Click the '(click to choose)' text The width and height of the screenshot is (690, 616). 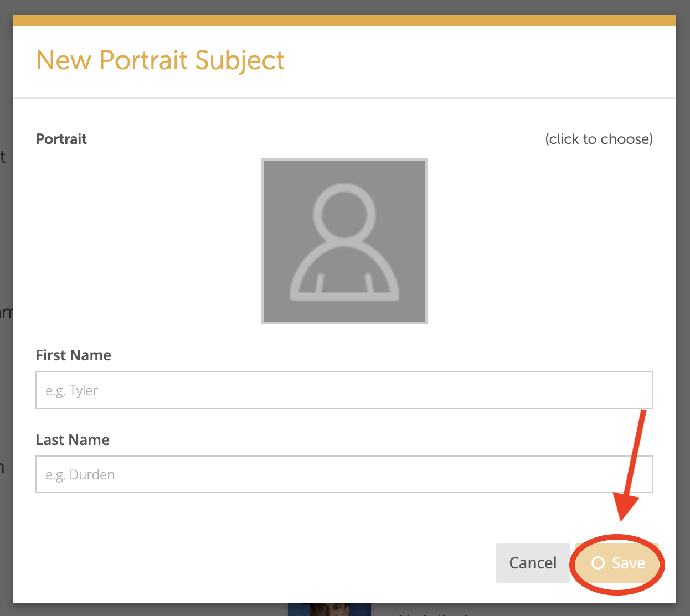pos(599,139)
